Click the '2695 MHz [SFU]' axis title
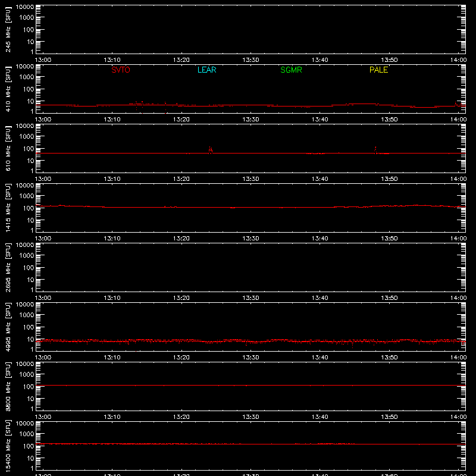The height and width of the screenshot is (476, 476). 8,267
